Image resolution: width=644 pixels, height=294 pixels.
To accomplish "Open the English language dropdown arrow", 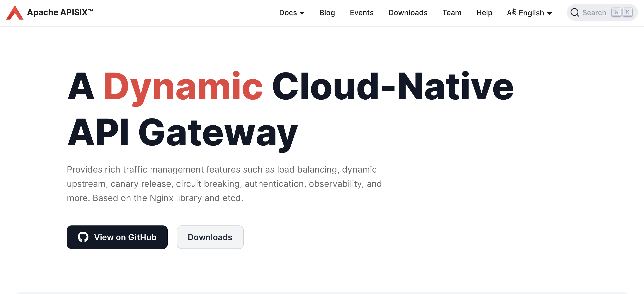I will pyautogui.click(x=549, y=14).
